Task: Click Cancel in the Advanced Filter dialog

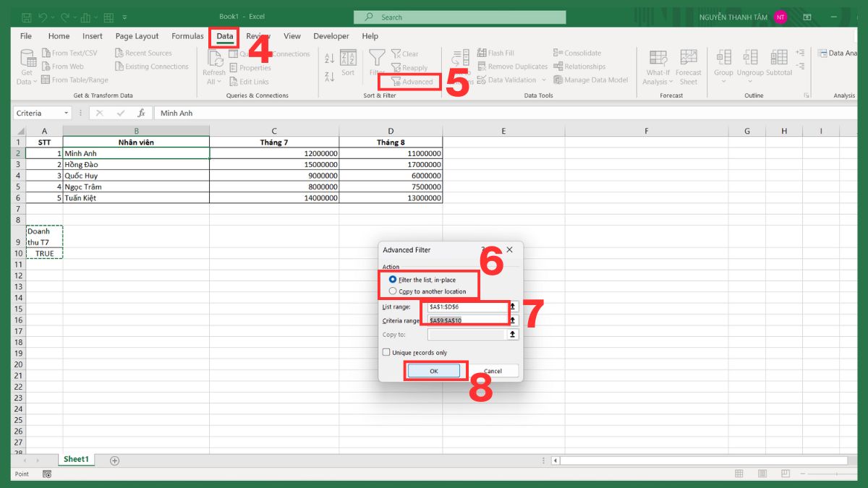Action: (x=495, y=370)
